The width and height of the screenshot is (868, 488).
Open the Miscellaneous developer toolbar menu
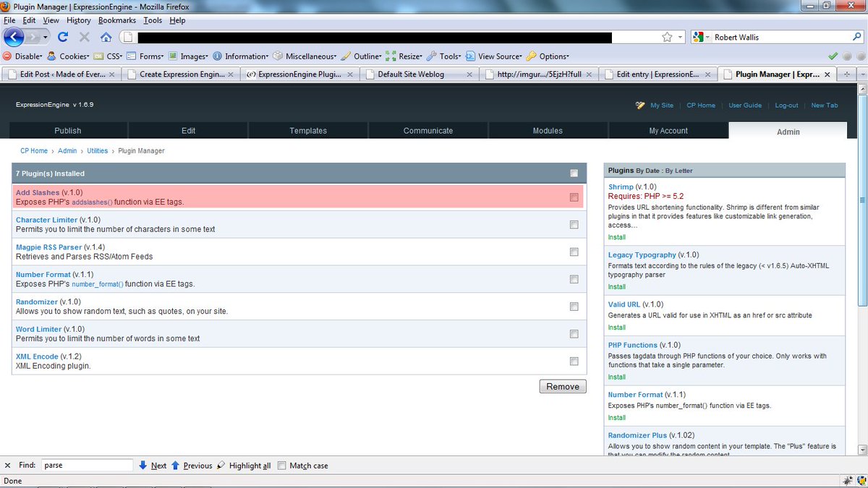(305, 56)
